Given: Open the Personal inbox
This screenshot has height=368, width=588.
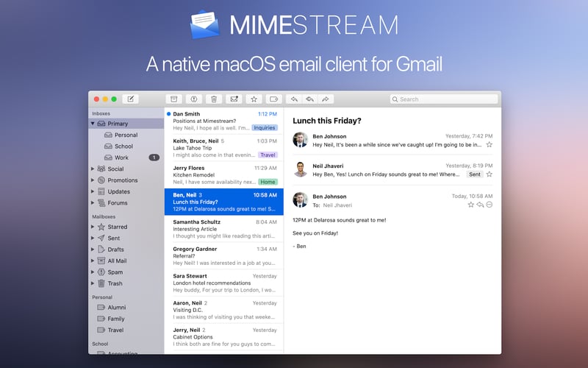Looking at the screenshot, I should tap(126, 135).
